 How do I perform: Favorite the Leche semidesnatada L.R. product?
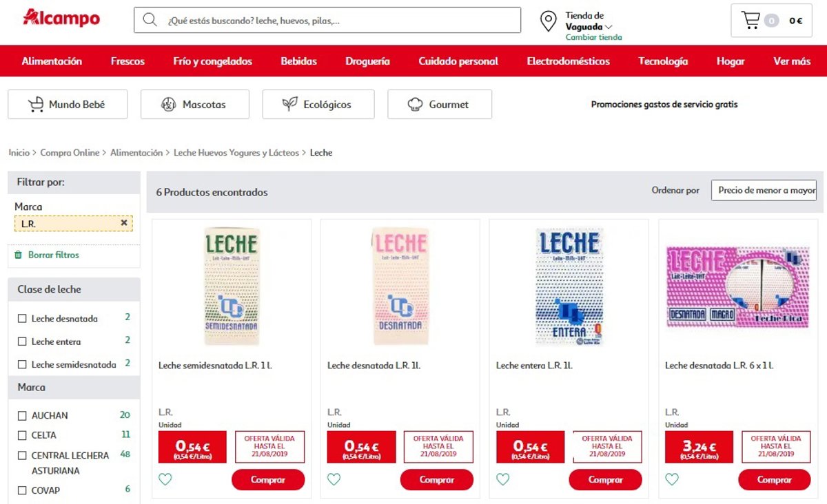point(165,479)
